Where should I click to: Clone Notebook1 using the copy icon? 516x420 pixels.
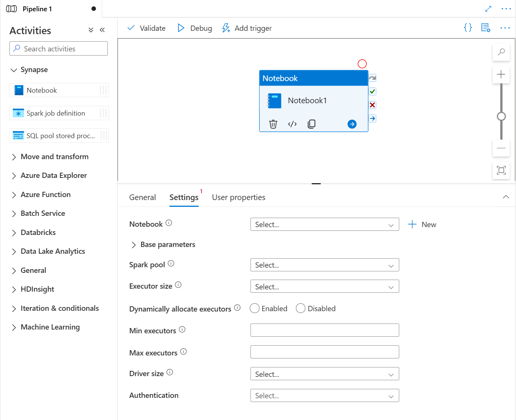[x=311, y=124]
